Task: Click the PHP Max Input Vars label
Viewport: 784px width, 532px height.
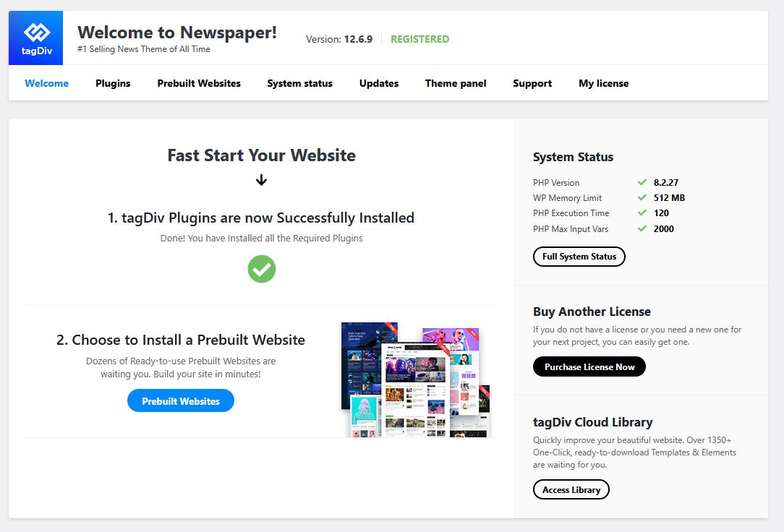Action: pyautogui.click(x=571, y=229)
